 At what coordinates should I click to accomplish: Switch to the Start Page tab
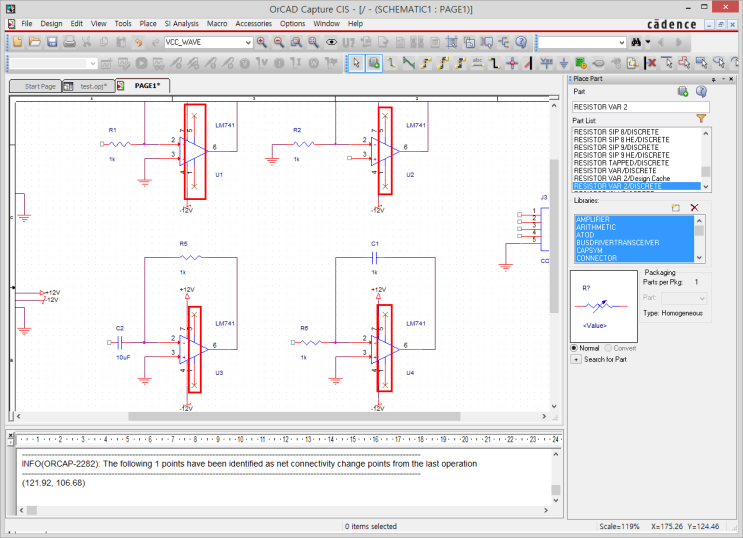36,86
